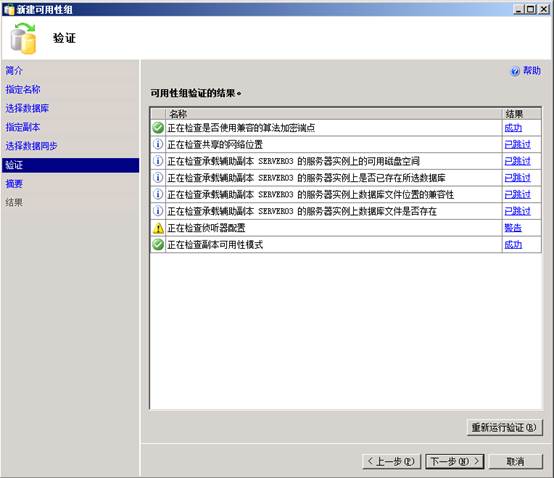
Task: Select row text 正在检查是否使用兼容的算法加密端点
Action: click(x=241, y=128)
